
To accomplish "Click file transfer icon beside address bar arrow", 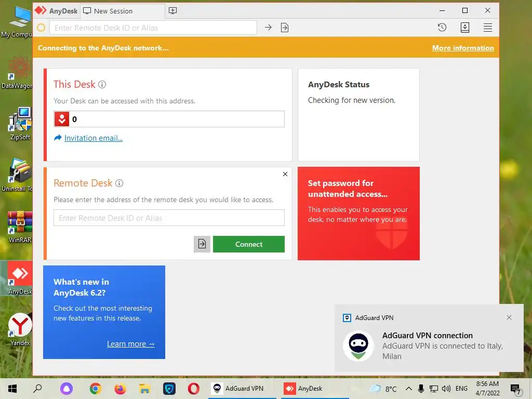I will point(285,28).
